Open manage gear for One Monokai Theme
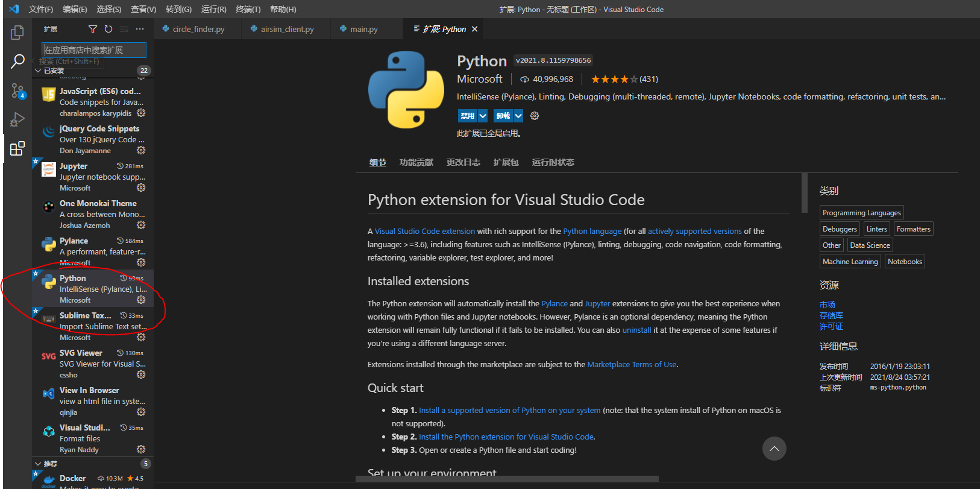The height and width of the screenshot is (489, 980). pyautogui.click(x=141, y=225)
